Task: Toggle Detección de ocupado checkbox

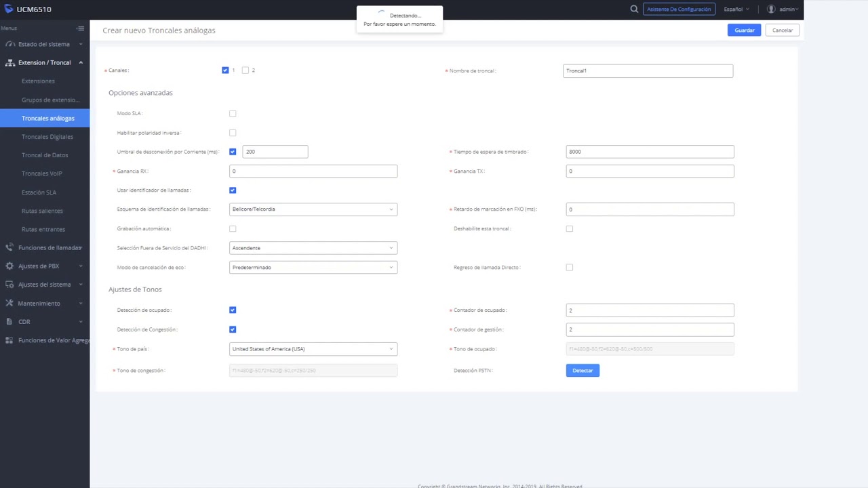Action: 233,310
